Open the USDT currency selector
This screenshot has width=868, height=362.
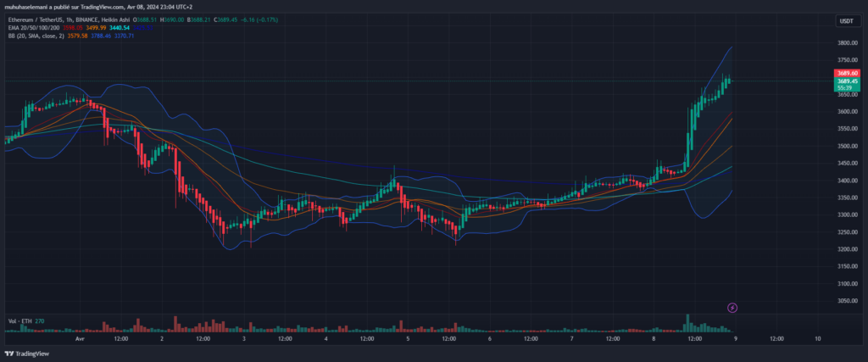pos(845,20)
